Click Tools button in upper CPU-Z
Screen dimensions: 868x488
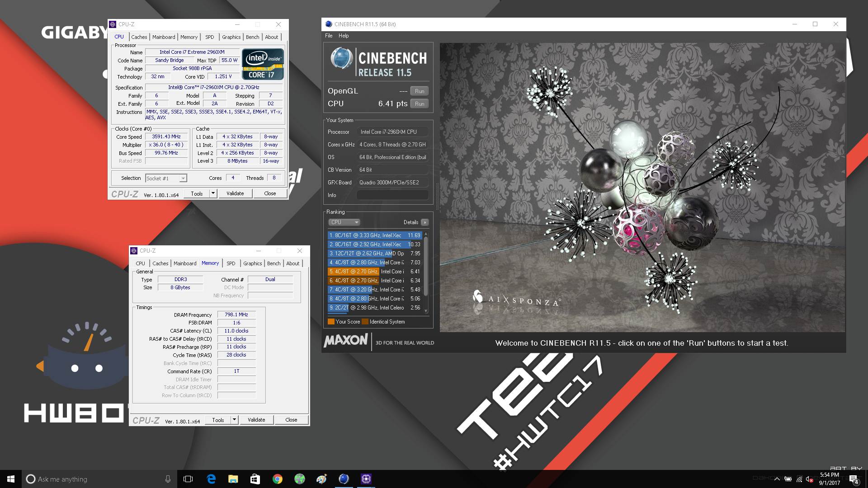coord(197,193)
